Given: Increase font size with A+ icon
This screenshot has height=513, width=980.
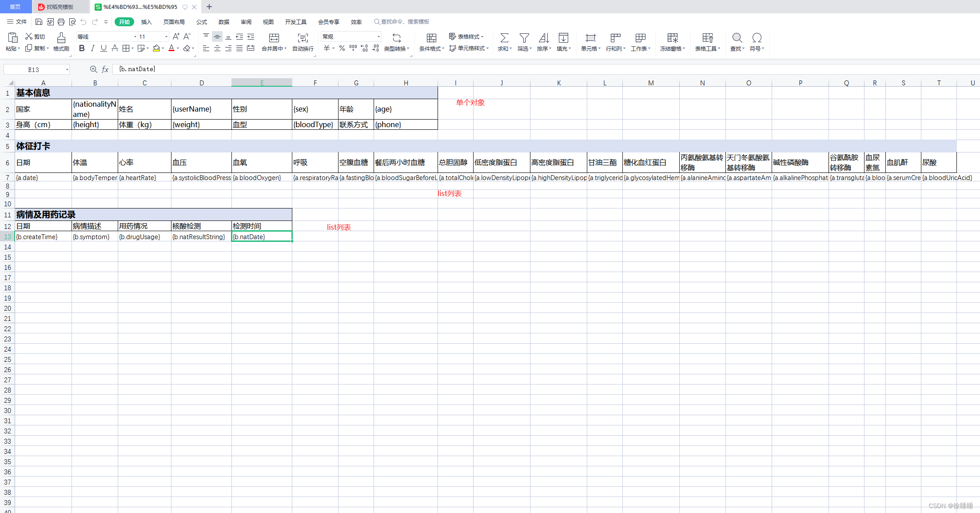Looking at the screenshot, I should 176,36.
